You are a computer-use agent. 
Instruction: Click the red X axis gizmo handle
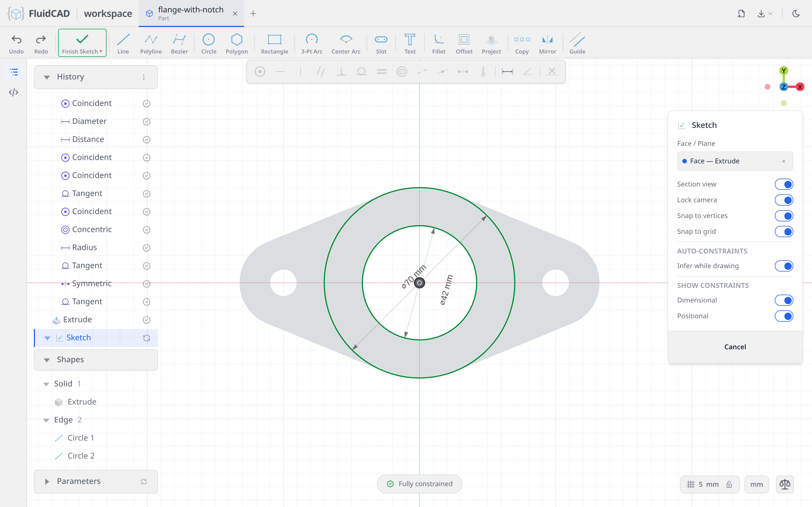[x=800, y=87]
